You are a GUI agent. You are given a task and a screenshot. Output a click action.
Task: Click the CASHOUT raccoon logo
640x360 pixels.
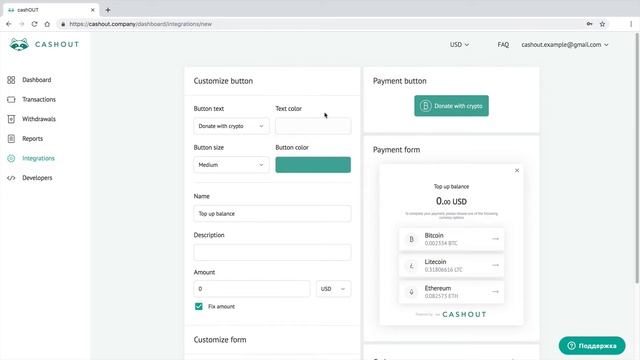(44, 44)
